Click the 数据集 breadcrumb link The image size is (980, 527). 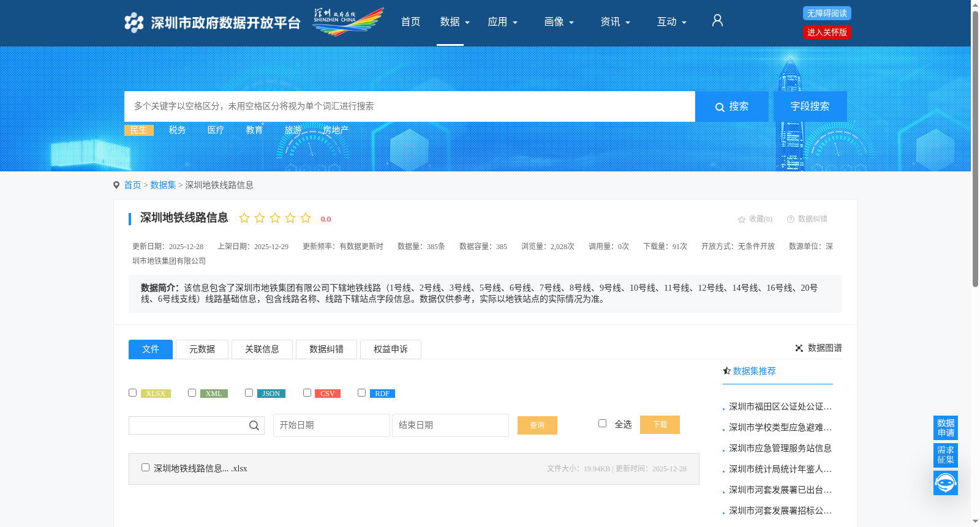[x=164, y=185]
